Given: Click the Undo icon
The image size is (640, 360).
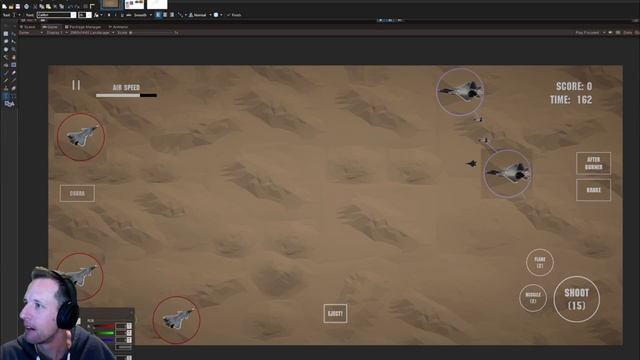Looking at the screenshot, I should coord(70,7).
